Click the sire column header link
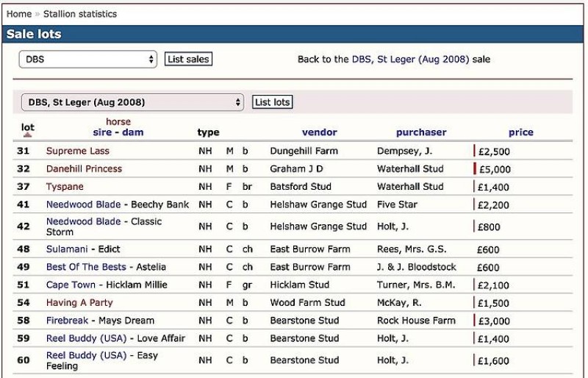 point(102,132)
